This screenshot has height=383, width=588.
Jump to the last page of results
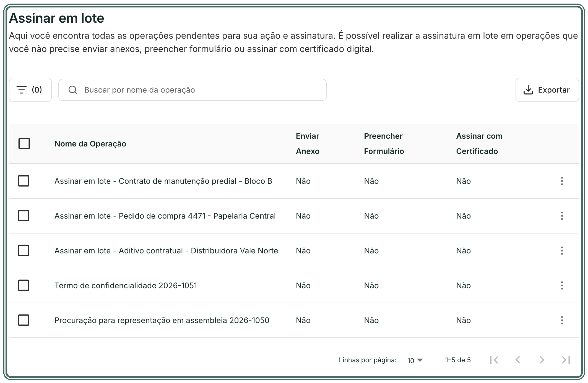(566, 360)
